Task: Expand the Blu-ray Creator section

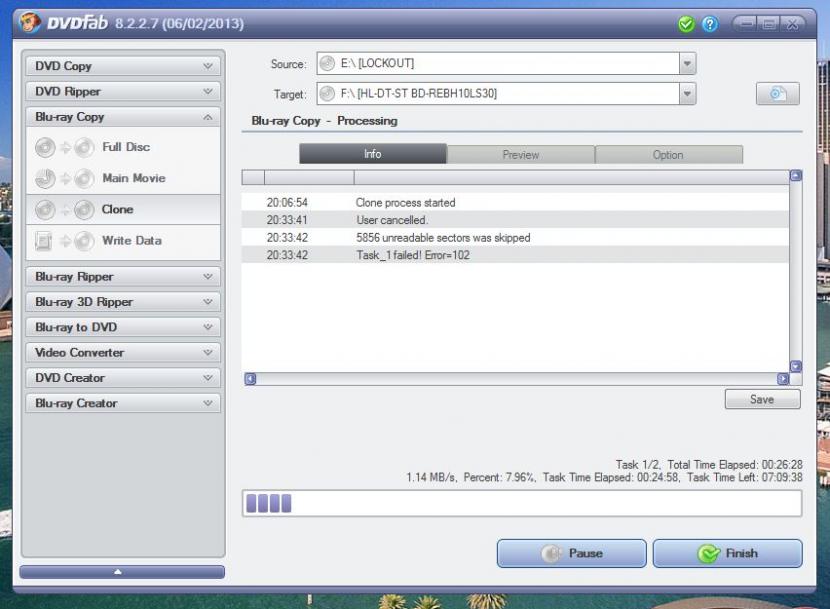Action: pyautogui.click(x=123, y=404)
